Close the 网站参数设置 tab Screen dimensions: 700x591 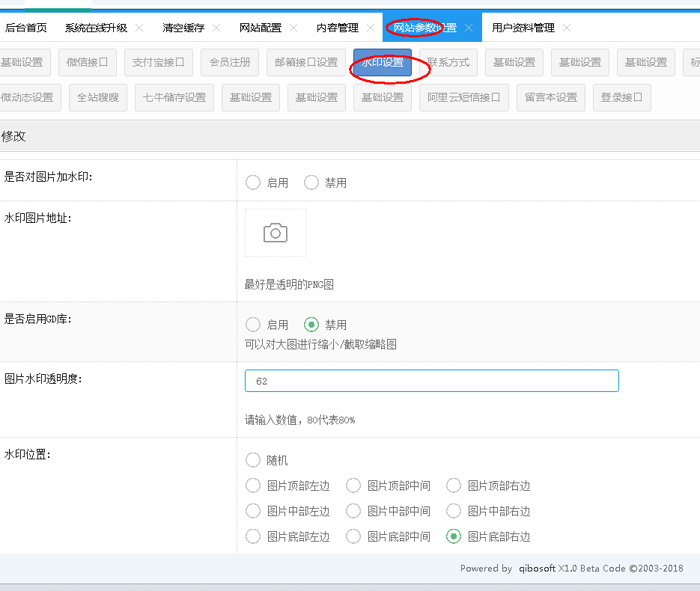tap(469, 28)
